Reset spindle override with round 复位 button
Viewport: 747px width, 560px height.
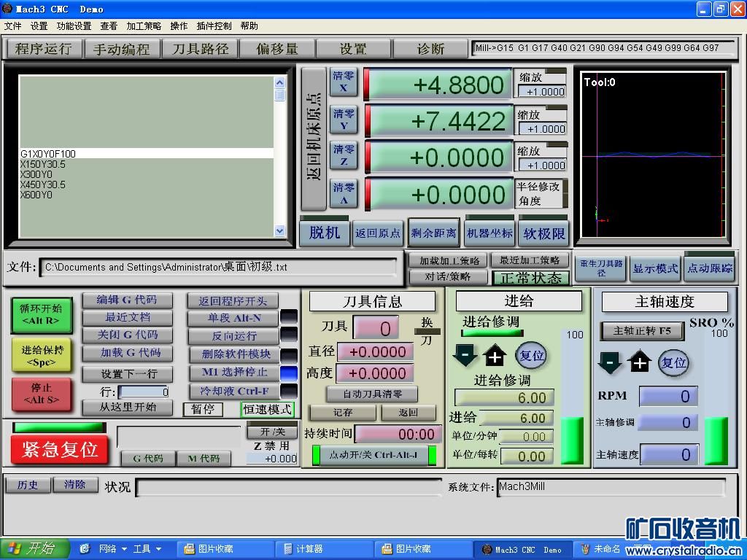point(673,362)
